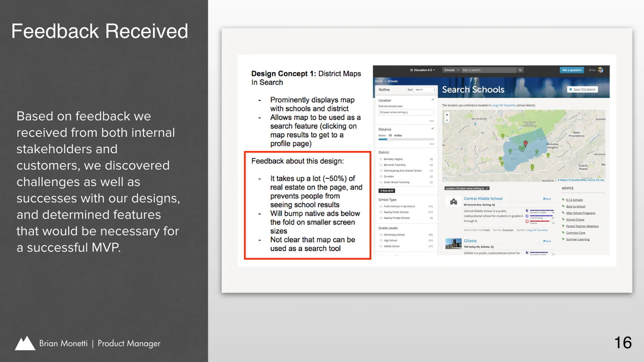The image size is (644, 362).
Task: Open School Choice advice link
Action: 575,220
